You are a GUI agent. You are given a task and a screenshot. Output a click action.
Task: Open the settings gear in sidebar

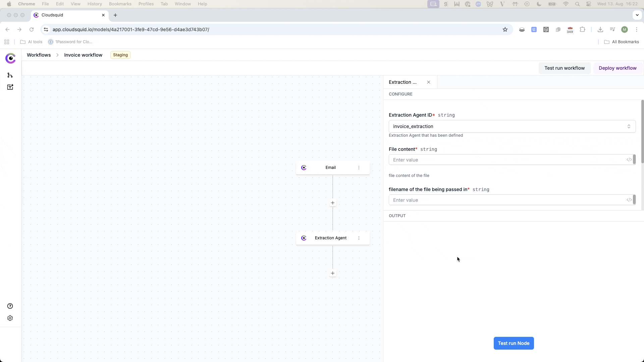click(10, 318)
